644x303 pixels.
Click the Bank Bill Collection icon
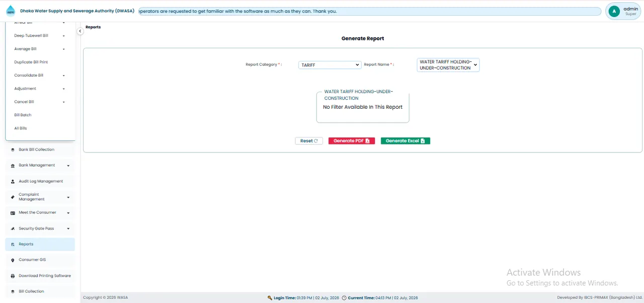(13, 149)
